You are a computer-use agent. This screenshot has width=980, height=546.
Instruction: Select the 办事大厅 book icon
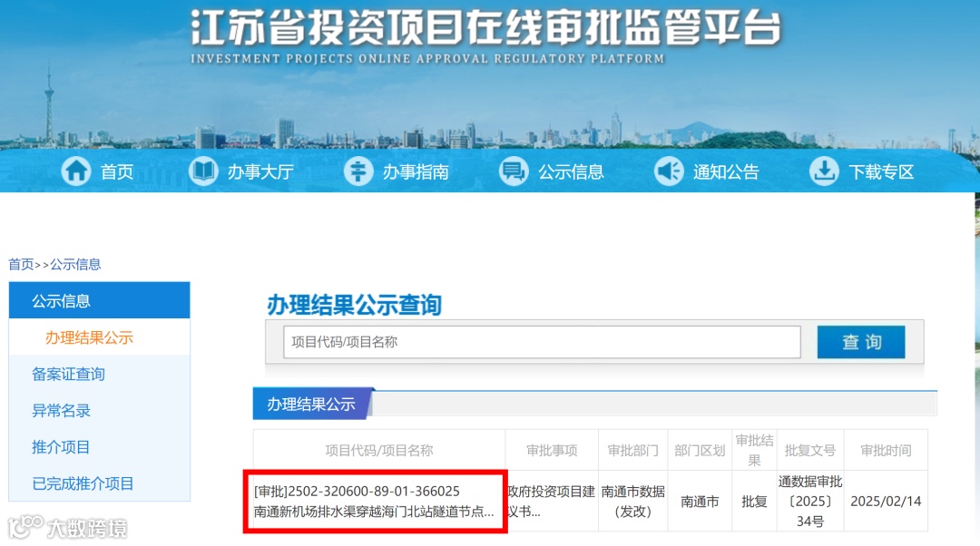point(203,171)
